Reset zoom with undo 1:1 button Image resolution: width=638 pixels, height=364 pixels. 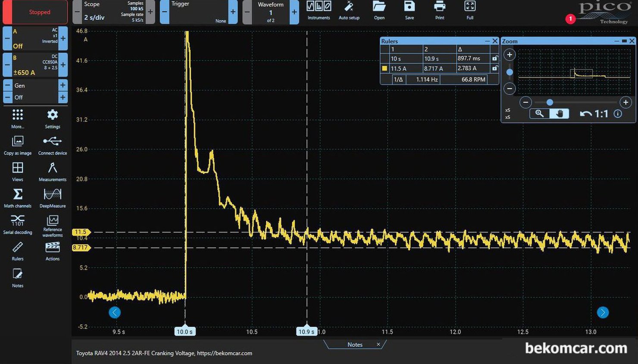tap(594, 114)
